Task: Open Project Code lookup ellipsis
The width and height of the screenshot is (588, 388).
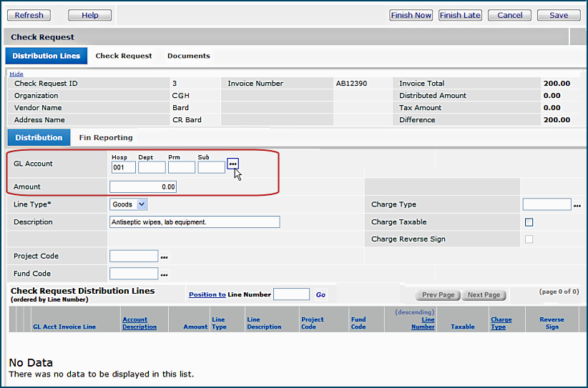Action: coord(164,257)
